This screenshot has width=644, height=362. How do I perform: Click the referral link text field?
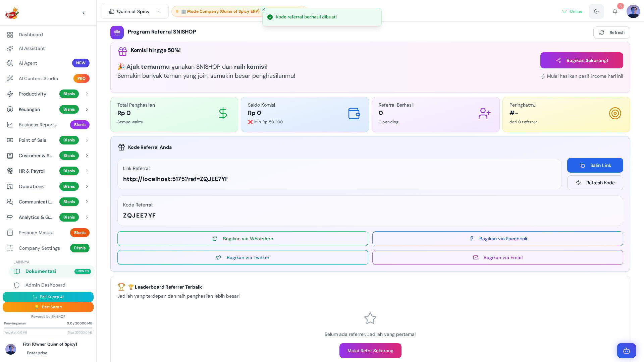pyautogui.click(x=339, y=174)
